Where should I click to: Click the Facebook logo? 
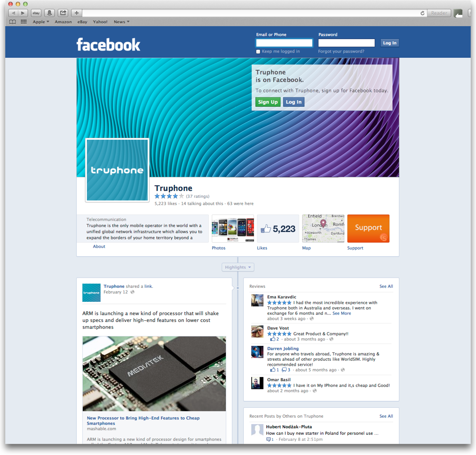coord(108,45)
